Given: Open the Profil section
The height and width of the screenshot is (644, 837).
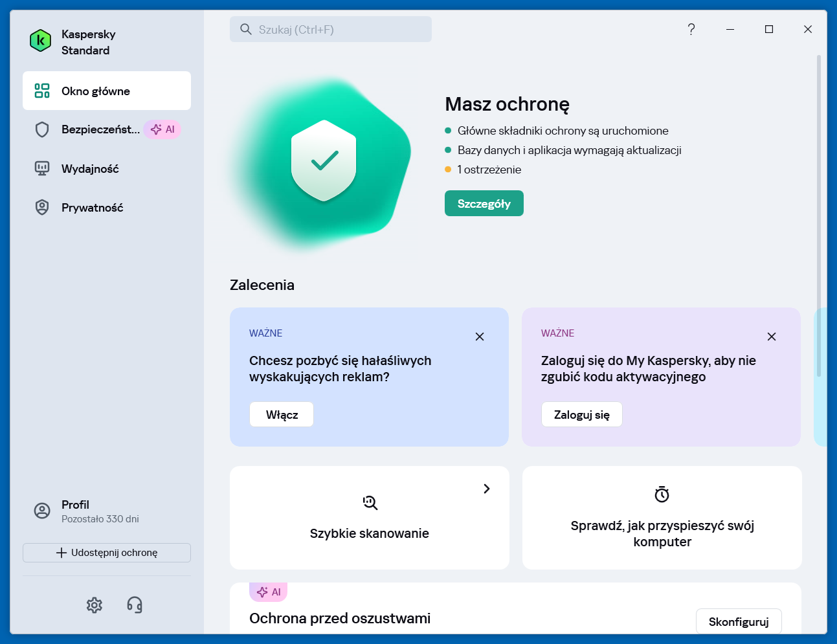Looking at the screenshot, I should (107, 511).
